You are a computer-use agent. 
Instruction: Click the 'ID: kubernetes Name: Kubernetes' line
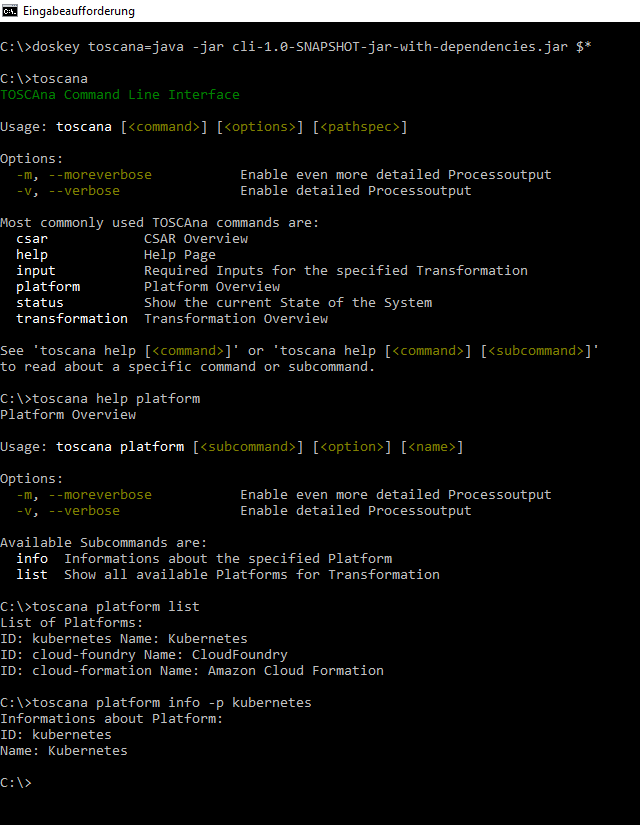coord(124,639)
